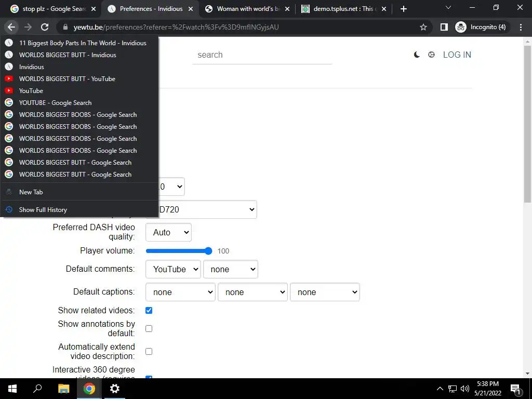Screen dimensions: 532x399
Task: Go back using the browser back arrow
Action: point(11,27)
